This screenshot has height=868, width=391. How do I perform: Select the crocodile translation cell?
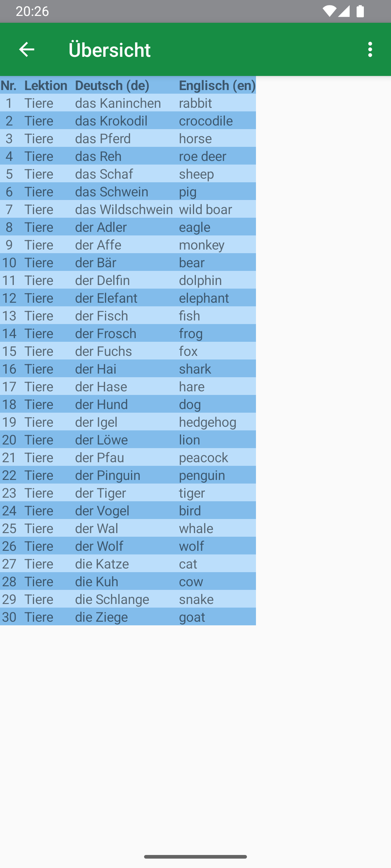pos(206,121)
